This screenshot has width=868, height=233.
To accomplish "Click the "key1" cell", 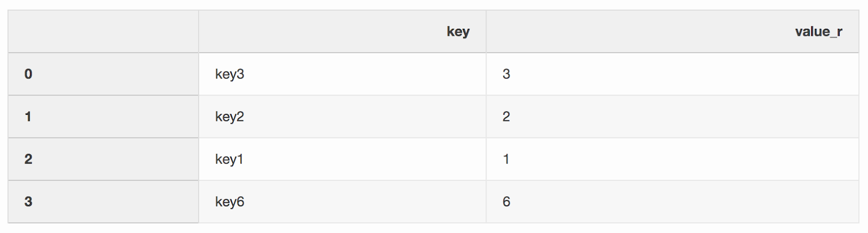I will (229, 159).
